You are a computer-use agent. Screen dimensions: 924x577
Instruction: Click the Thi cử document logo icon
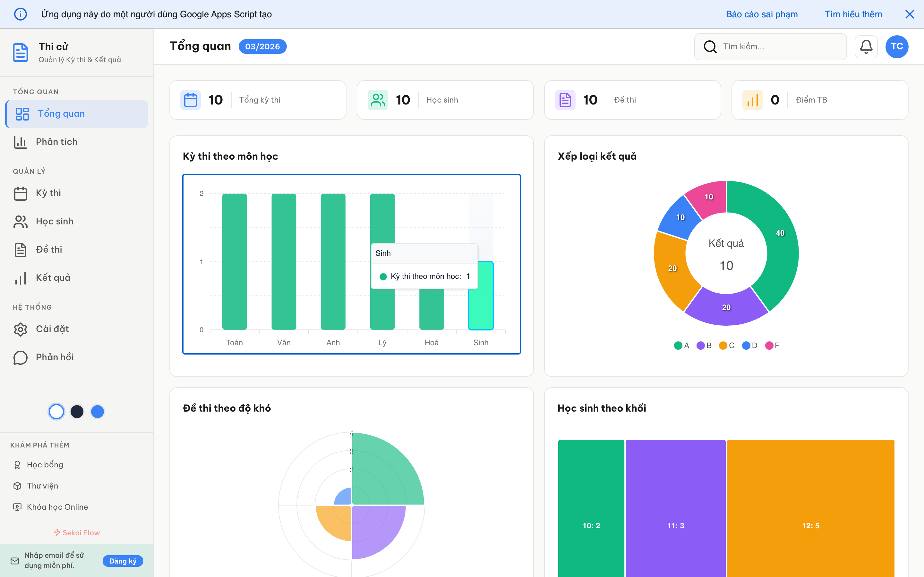[21, 52]
